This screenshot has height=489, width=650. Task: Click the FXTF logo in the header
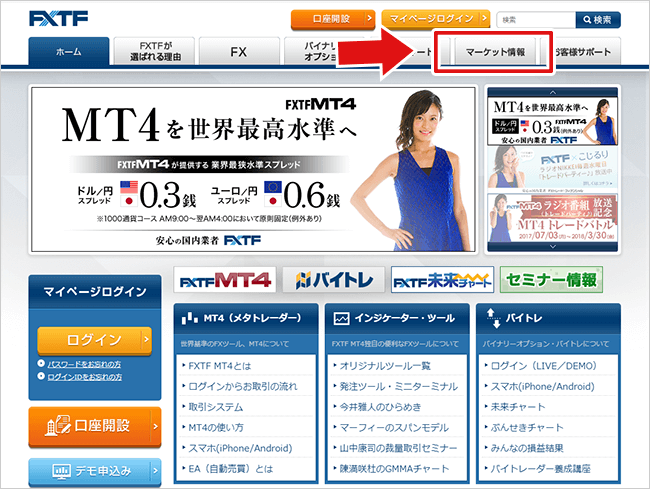[x=58, y=19]
